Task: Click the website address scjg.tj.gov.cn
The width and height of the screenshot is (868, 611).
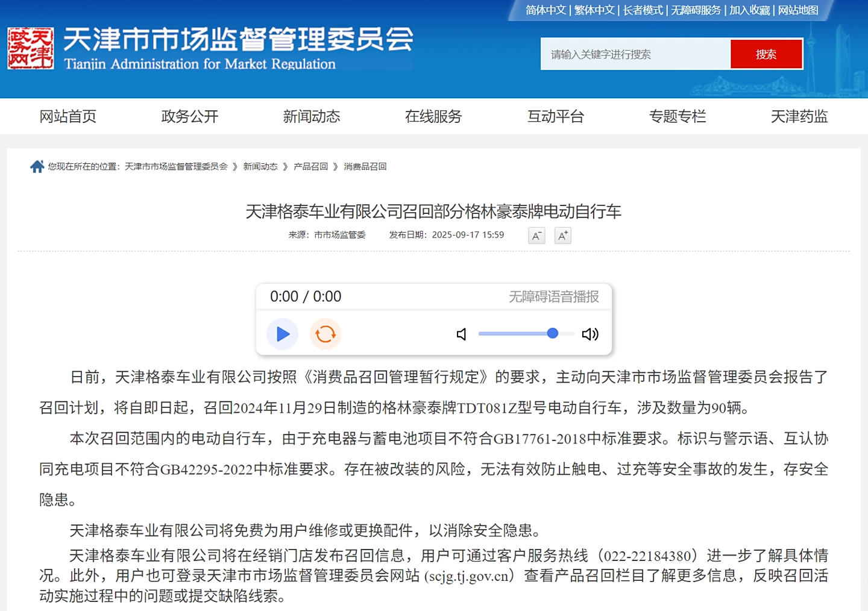Action: click(x=470, y=576)
